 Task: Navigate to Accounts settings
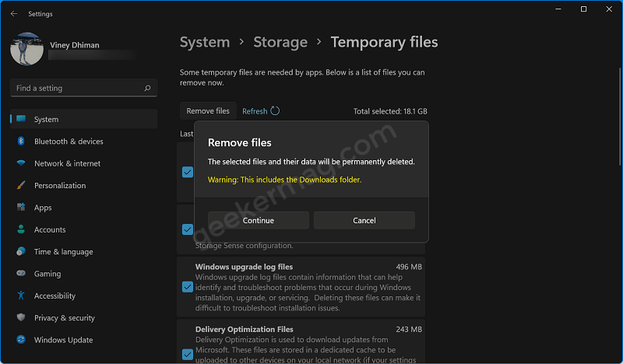point(50,229)
